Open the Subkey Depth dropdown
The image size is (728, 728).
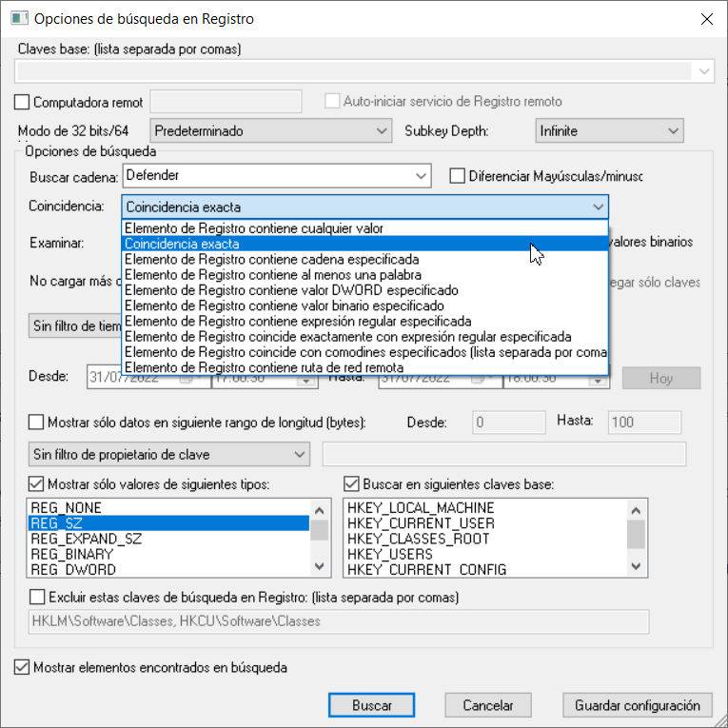tap(608, 130)
